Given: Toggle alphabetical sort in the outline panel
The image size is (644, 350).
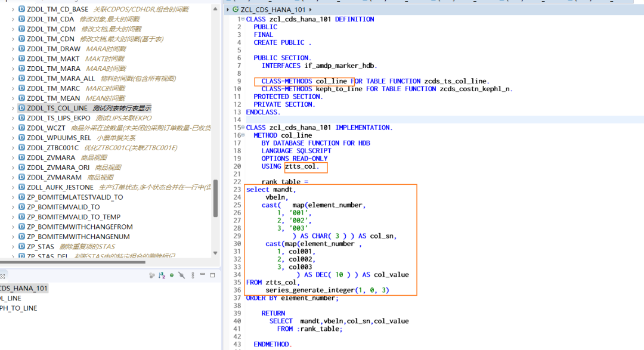Looking at the screenshot, I should (162, 275).
